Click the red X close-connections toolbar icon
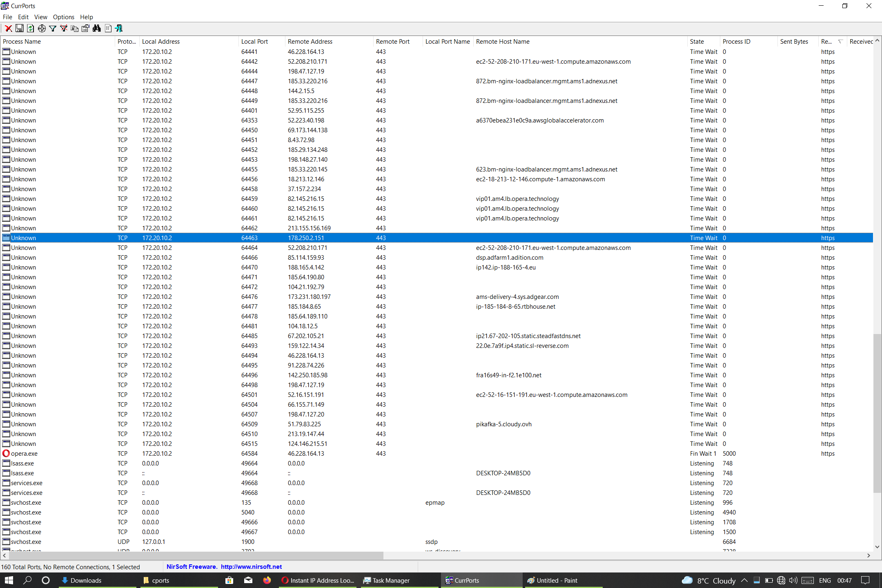 (x=8, y=28)
